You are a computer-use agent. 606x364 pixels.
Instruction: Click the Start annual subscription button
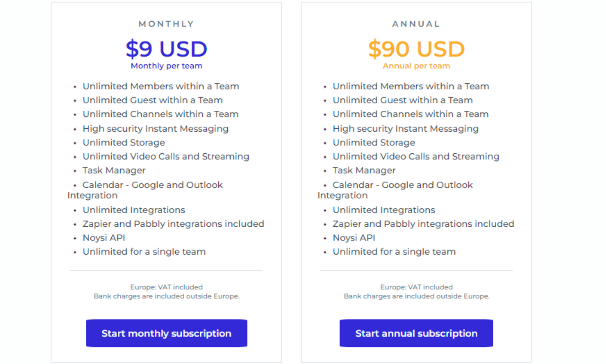pyautogui.click(x=416, y=333)
